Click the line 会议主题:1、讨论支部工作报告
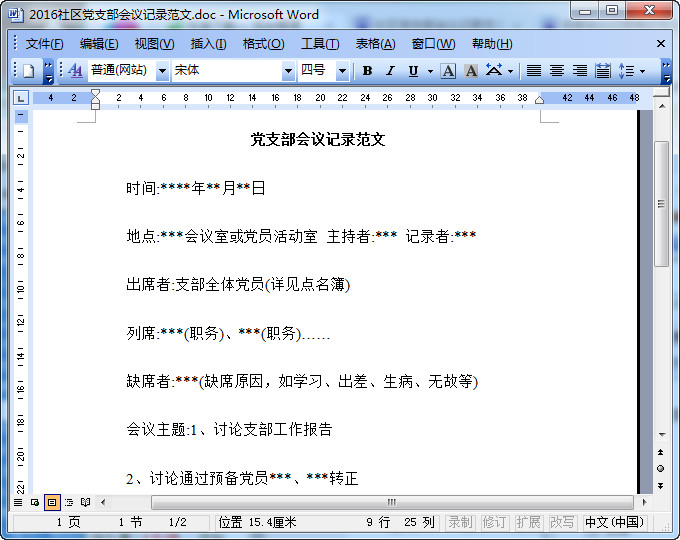Screen dimensions: 680x540 coord(229,429)
